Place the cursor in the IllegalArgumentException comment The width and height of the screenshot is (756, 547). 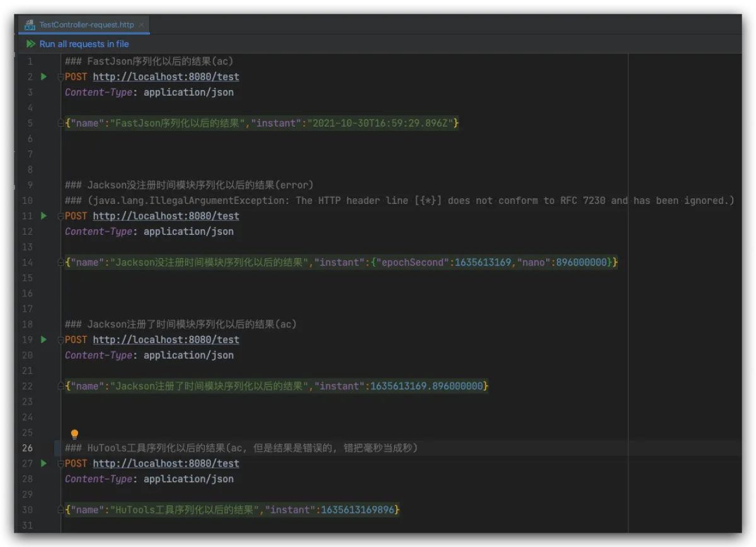(403, 201)
